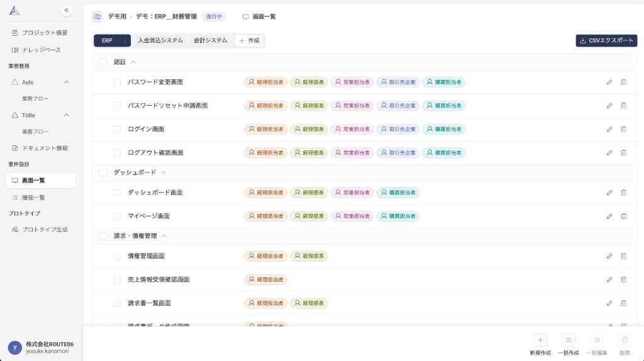Delete the ログイン画面 row
The height and width of the screenshot is (361, 644).
(x=623, y=130)
